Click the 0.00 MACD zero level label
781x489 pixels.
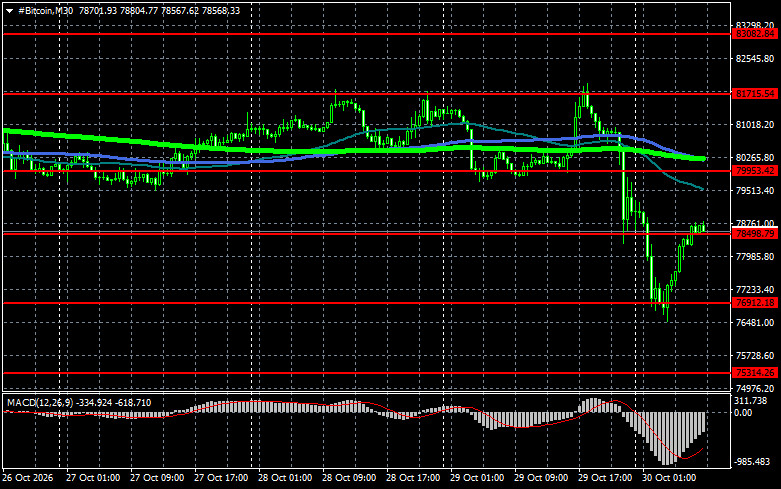[x=743, y=413]
